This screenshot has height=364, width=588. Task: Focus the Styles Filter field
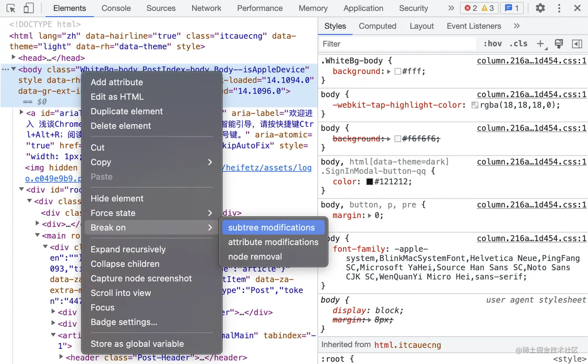coord(398,44)
